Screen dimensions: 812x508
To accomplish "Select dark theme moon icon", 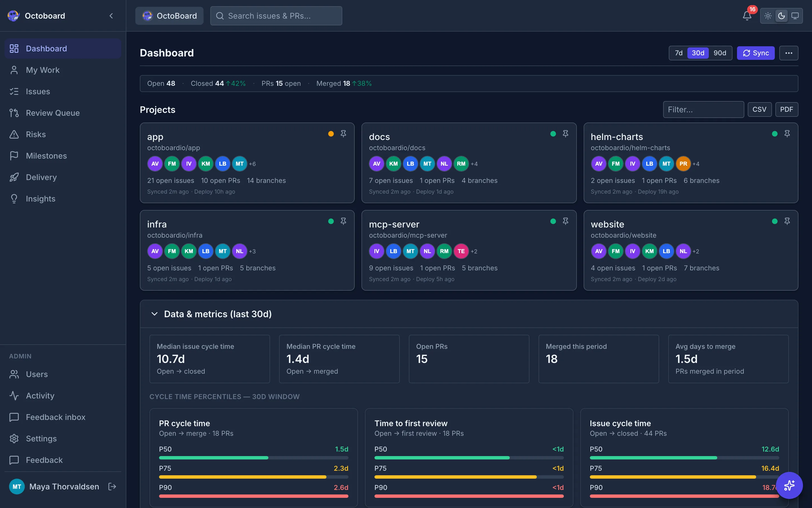I will click(x=781, y=16).
